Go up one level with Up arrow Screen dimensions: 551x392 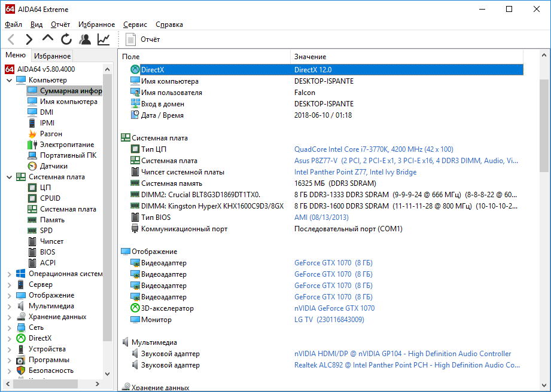pos(47,38)
